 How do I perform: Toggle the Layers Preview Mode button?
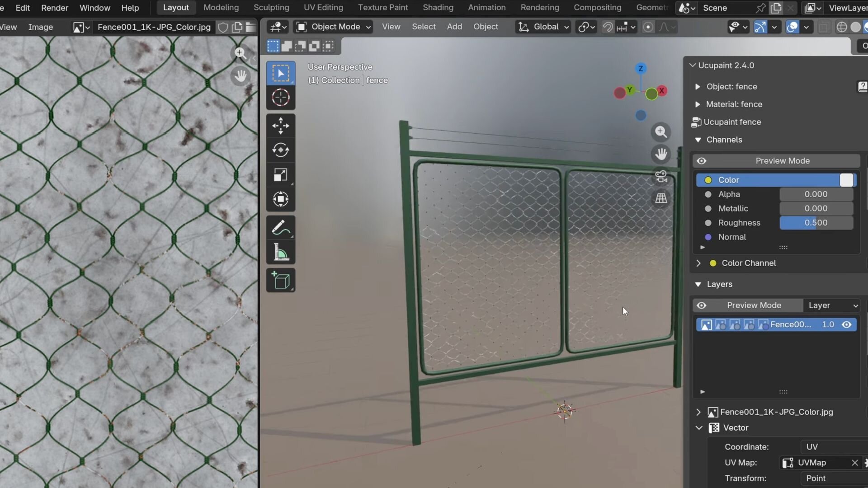(x=754, y=305)
